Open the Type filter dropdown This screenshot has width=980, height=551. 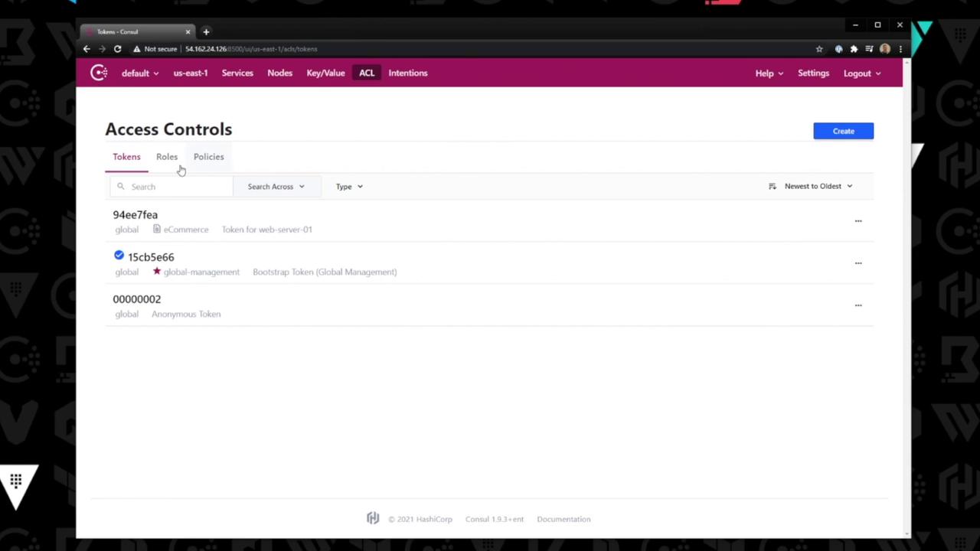(349, 187)
